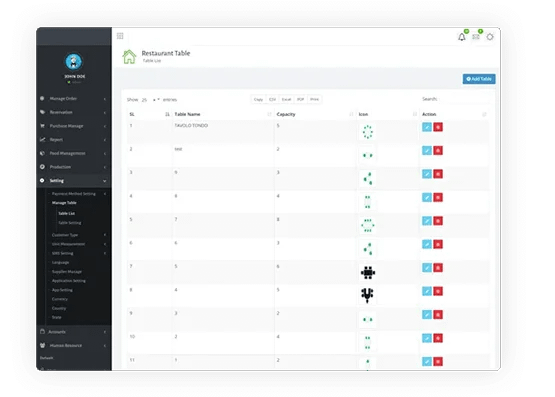Screen dimensions: 555x397
Task: Edit table row SL 8
Action: tap(427, 291)
